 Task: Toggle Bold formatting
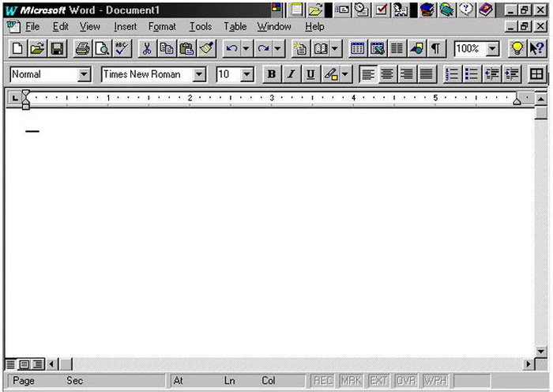tap(272, 74)
